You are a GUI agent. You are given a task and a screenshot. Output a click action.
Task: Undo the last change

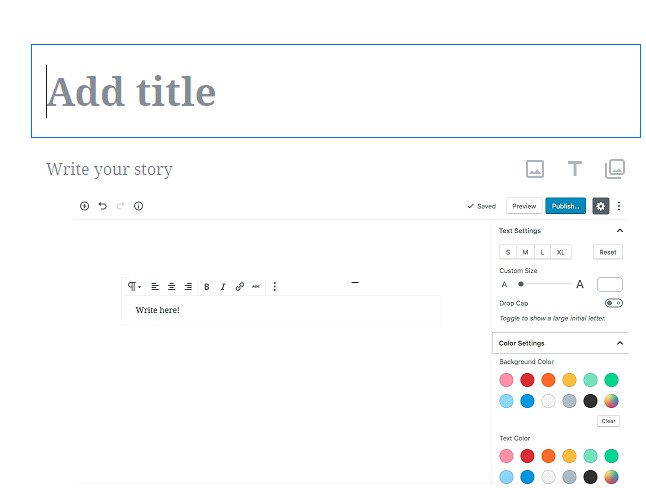pyautogui.click(x=103, y=206)
